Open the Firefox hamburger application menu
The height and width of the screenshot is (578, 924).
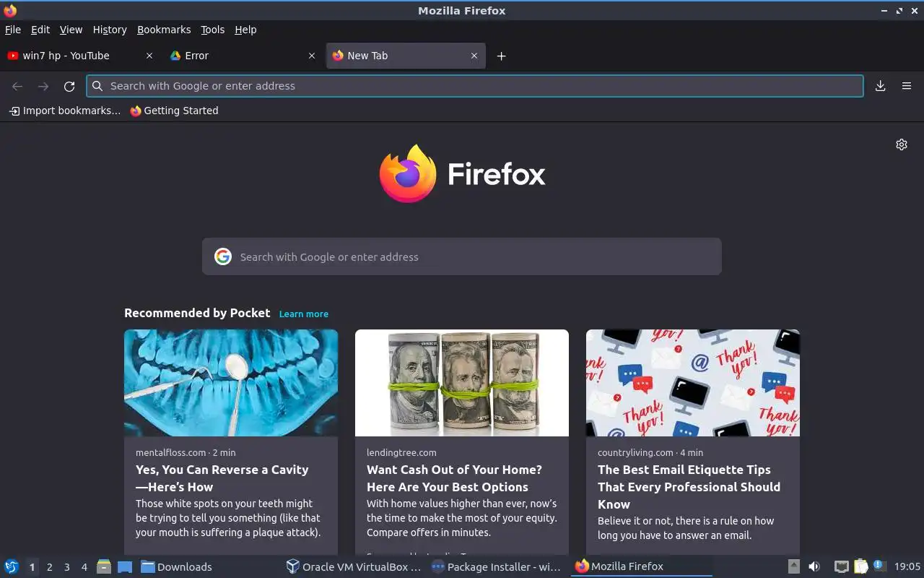[907, 86]
